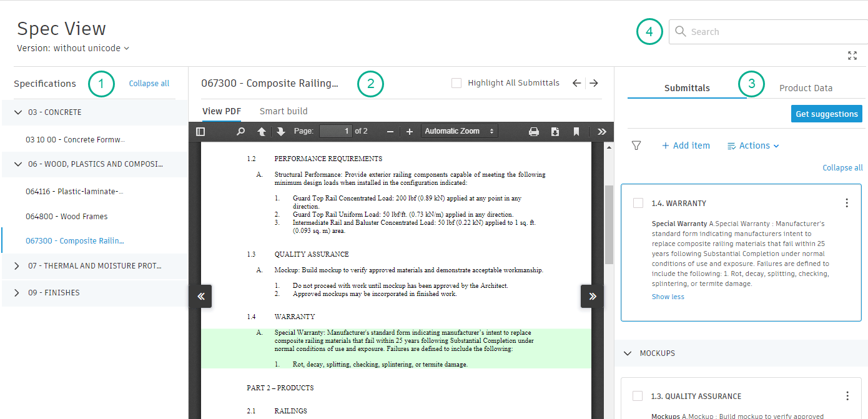Expand 07 - THERMAL AND MOISTURE PROT section

point(17,266)
